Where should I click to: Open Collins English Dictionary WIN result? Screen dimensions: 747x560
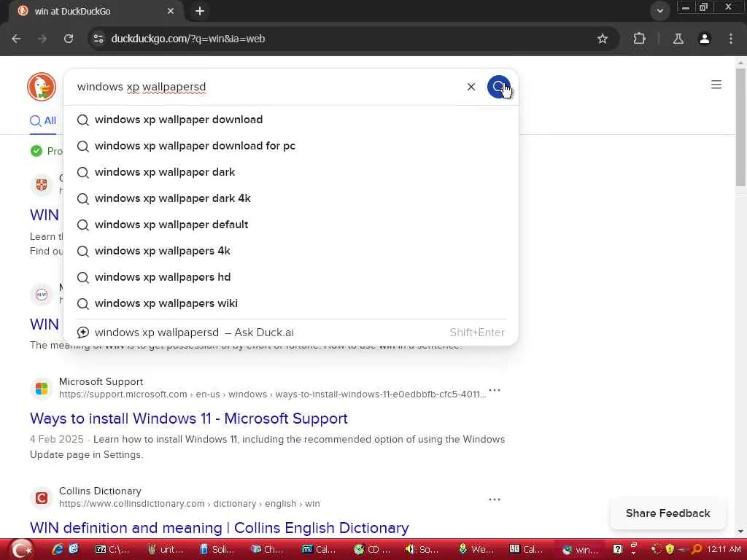click(x=219, y=528)
